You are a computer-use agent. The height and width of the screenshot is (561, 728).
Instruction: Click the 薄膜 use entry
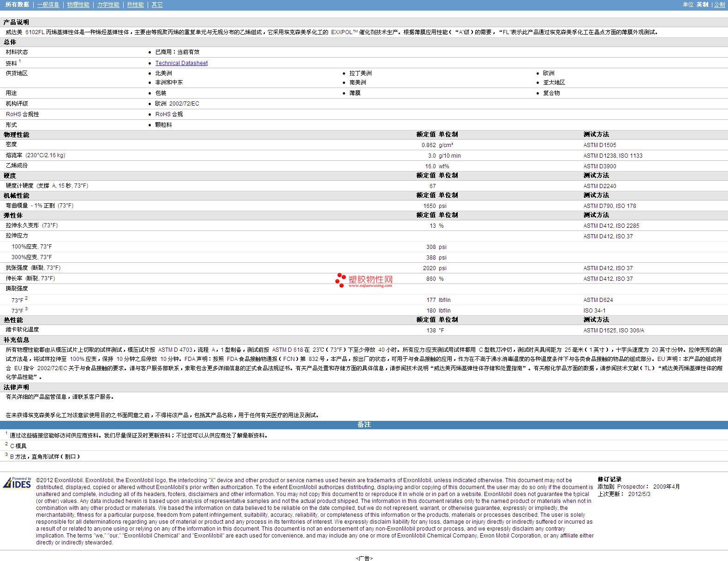click(355, 93)
